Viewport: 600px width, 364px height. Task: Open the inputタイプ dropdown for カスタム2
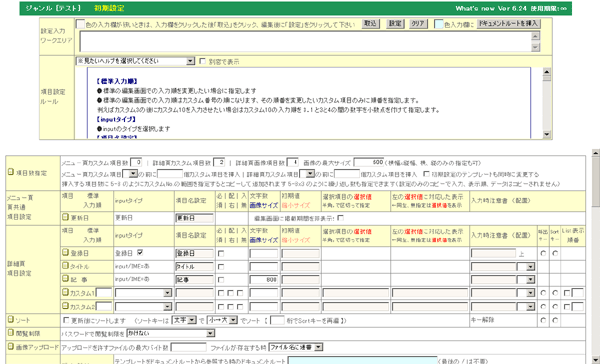tap(143, 307)
